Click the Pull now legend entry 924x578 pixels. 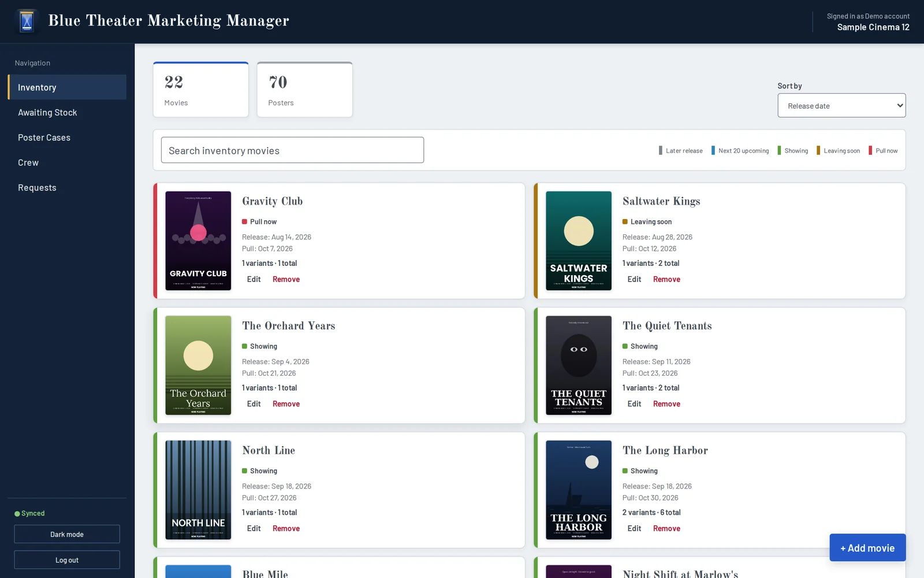pos(883,151)
